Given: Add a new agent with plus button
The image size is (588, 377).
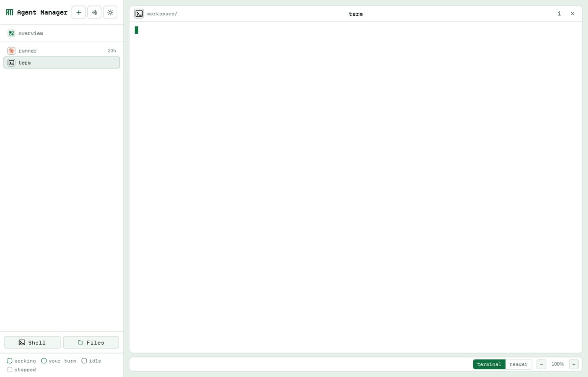Looking at the screenshot, I should click(78, 12).
